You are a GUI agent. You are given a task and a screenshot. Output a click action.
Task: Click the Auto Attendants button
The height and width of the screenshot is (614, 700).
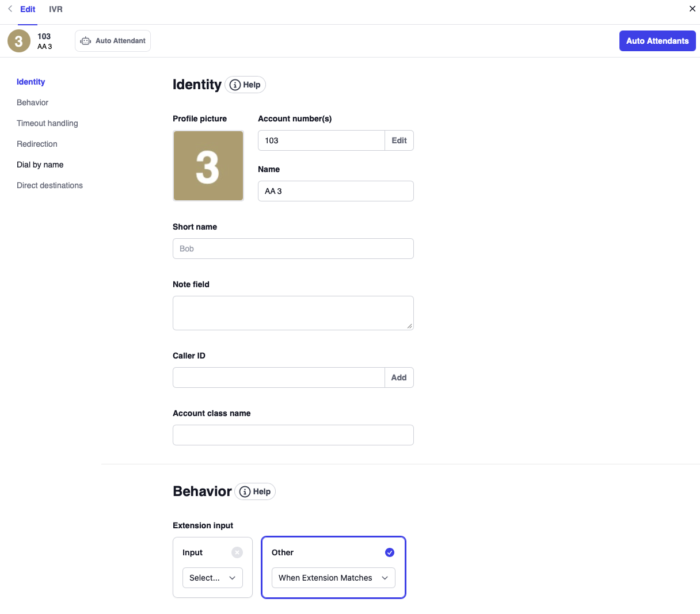[657, 41]
